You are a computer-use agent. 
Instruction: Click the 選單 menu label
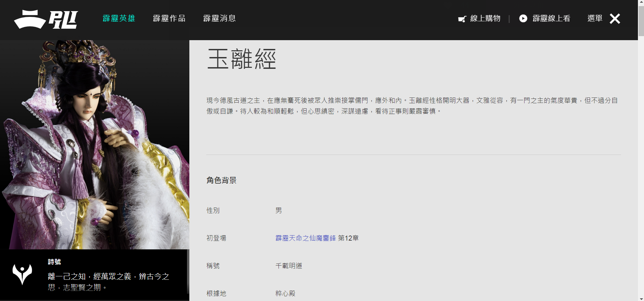pos(595,19)
